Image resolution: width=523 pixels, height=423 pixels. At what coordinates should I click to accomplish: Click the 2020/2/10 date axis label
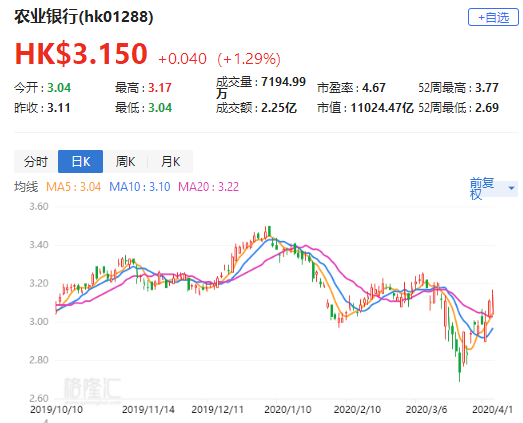[x=357, y=410]
